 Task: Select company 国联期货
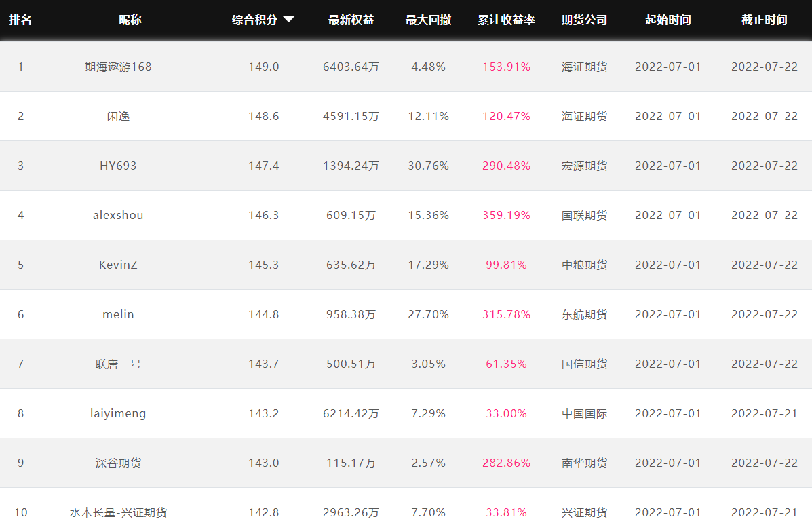pyautogui.click(x=585, y=215)
